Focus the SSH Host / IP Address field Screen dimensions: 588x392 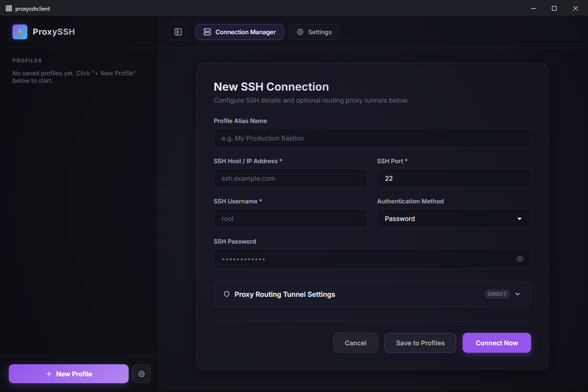(291, 178)
